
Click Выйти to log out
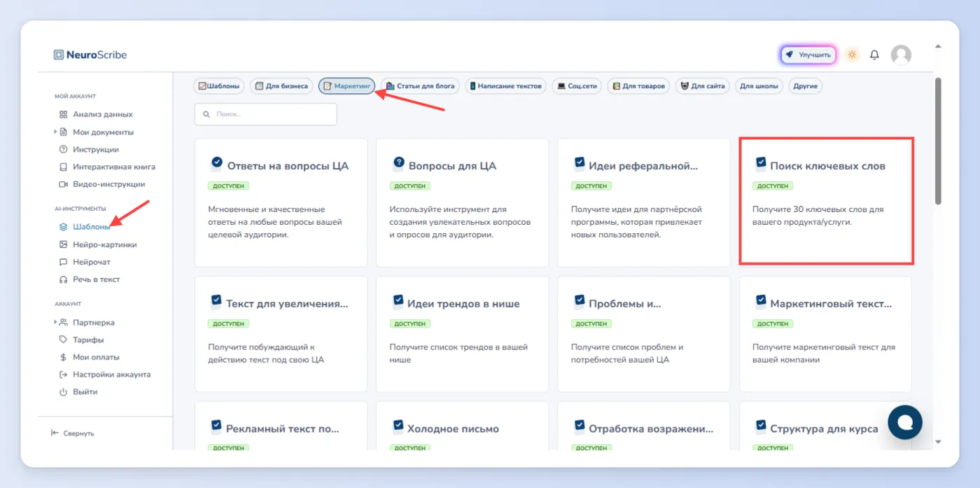tap(78, 392)
